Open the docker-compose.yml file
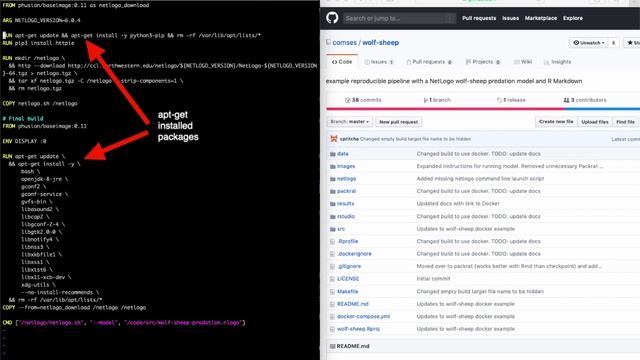The width and height of the screenshot is (640, 360). pyautogui.click(x=363, y=316)
